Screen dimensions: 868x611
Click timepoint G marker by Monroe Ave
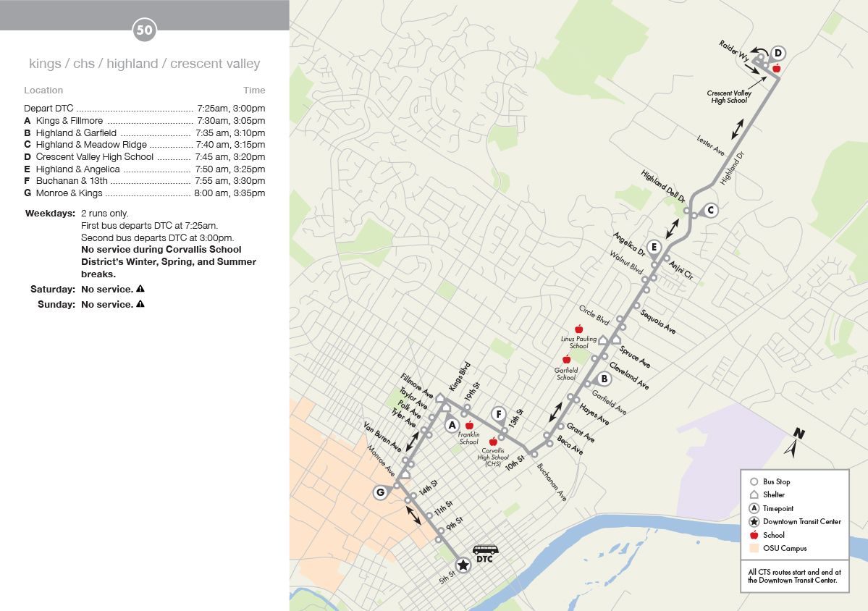tap(379, 493)
